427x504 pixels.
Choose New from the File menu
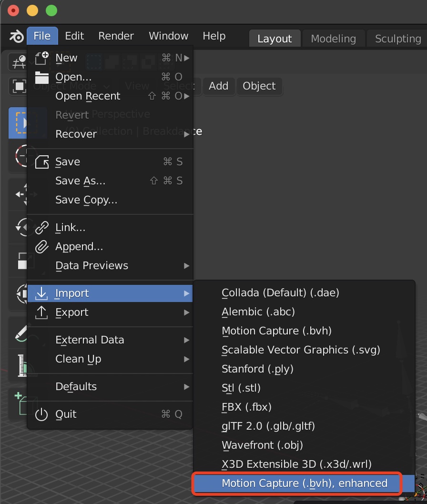(x=110, y=58)
